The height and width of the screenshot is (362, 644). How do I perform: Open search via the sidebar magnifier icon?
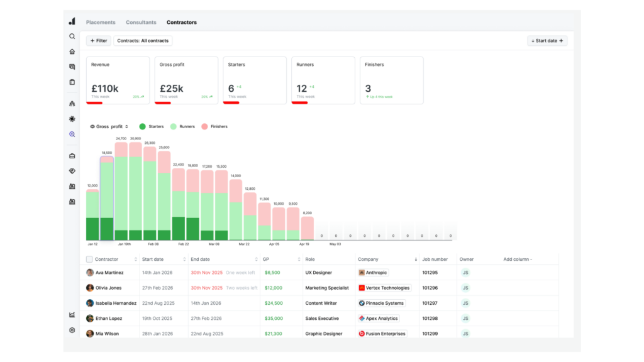tap(72, 36)
